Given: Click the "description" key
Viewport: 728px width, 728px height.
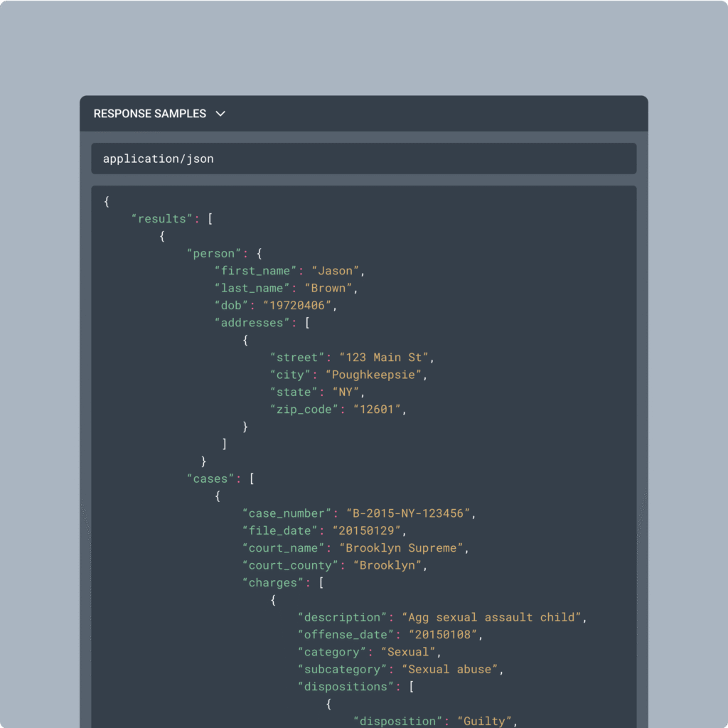Looking at the screenshot, I should click(342, 618).
